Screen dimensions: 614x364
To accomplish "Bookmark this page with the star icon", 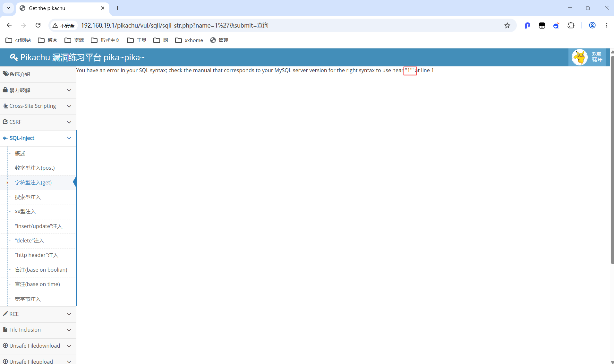I will 507,25.
